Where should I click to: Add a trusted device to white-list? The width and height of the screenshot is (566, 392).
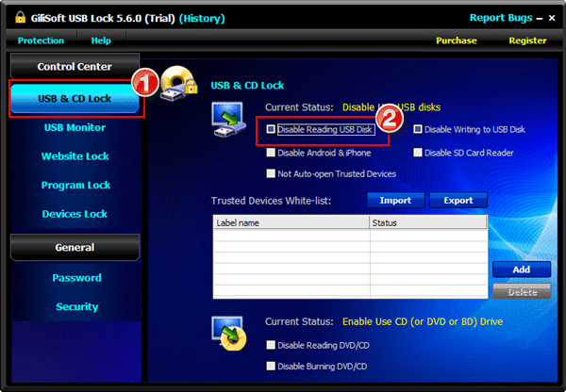(522, 269)
